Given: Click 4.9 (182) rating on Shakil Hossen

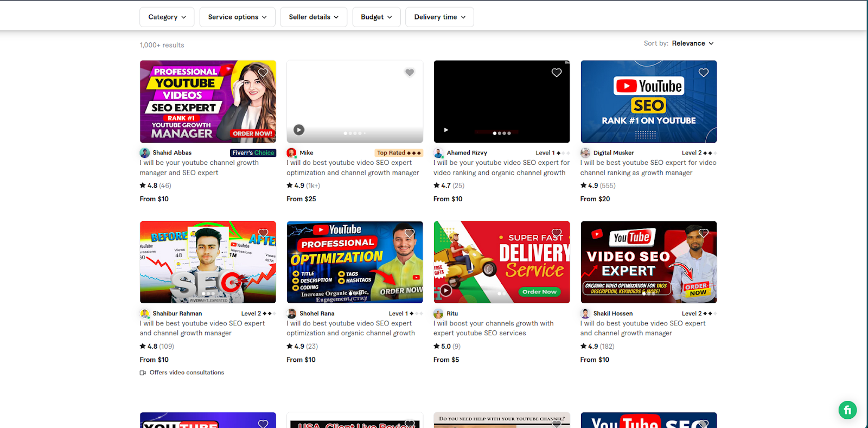Looking at the screenshot, I should click(597, 346).
